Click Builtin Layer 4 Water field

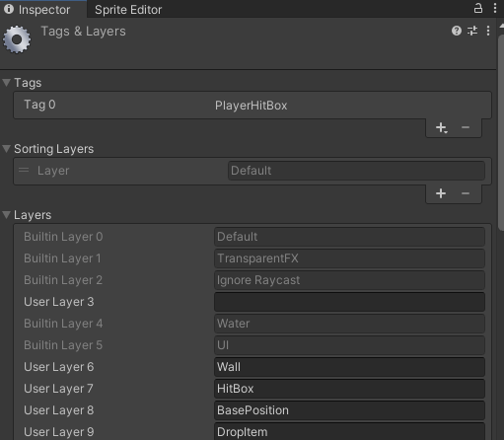coord(349,324)
